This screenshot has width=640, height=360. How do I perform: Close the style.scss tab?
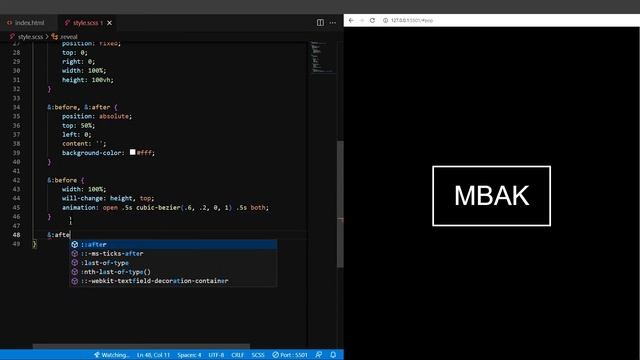109,23
